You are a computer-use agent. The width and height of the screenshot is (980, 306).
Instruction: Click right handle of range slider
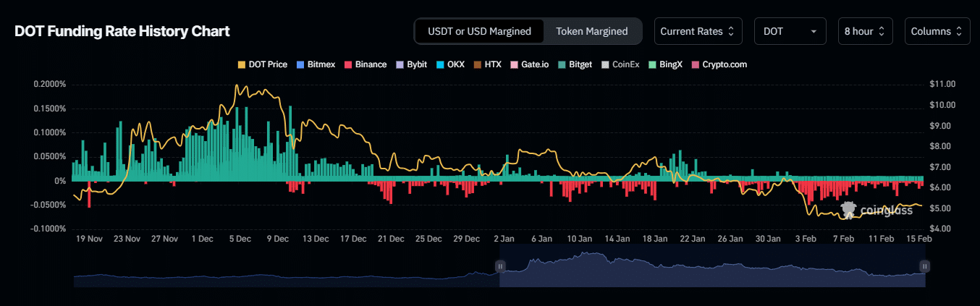924,266
